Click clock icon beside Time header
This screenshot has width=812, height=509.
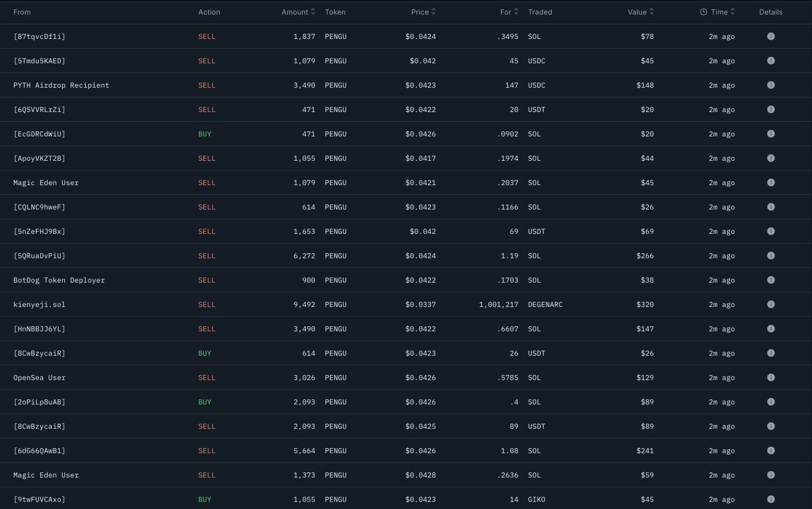pos(704,12)
